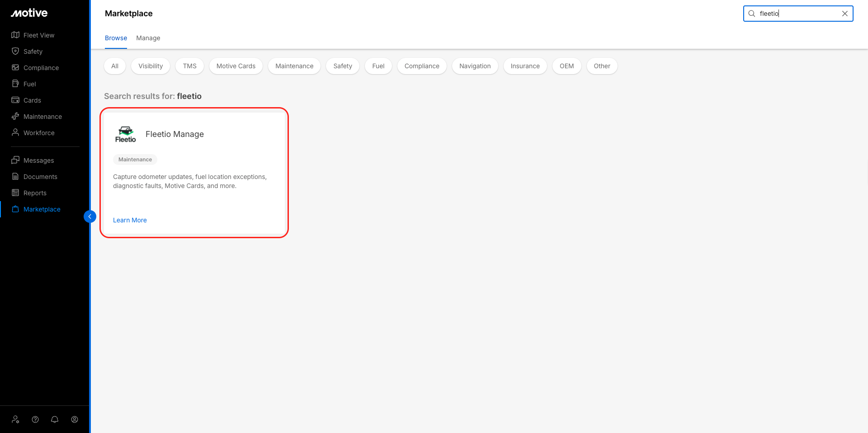Open Safety in sidebar
Screen dimensions: 868x433
(x=33, y=52)
